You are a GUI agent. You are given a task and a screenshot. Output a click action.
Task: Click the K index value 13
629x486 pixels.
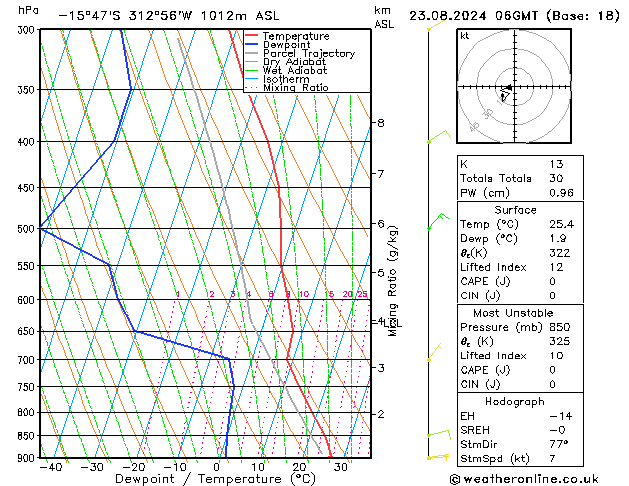click(556, 164)
